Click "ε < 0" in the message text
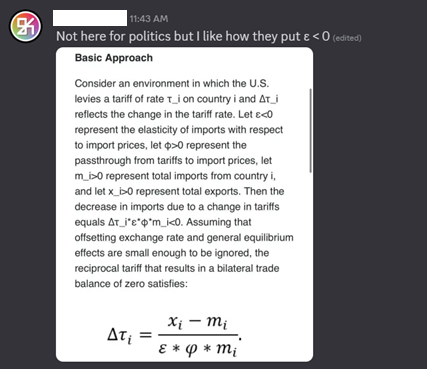The image size is (427, 369). pyautogui.click(x=317, y=36)
